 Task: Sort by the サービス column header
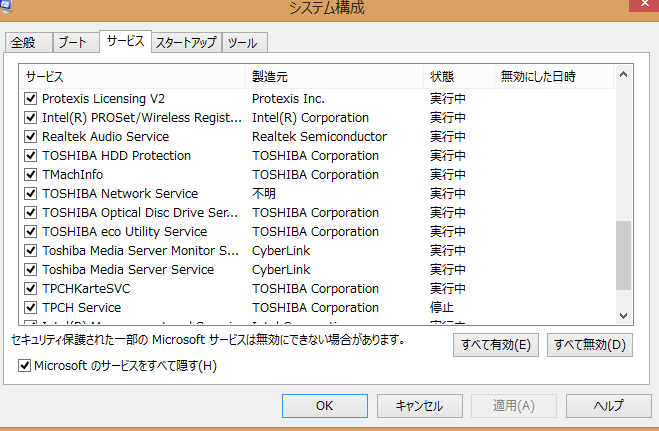coord(132,76)
